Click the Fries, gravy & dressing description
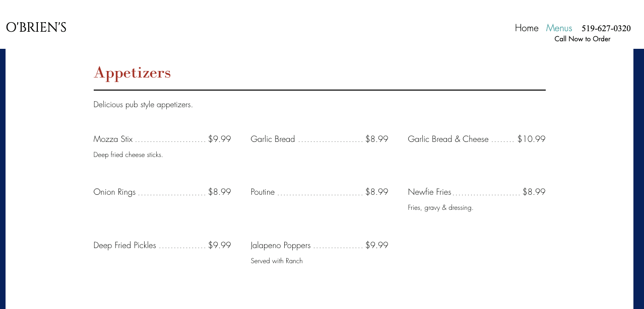This screenshot has width=644, height=309. (x=440, y=208)
